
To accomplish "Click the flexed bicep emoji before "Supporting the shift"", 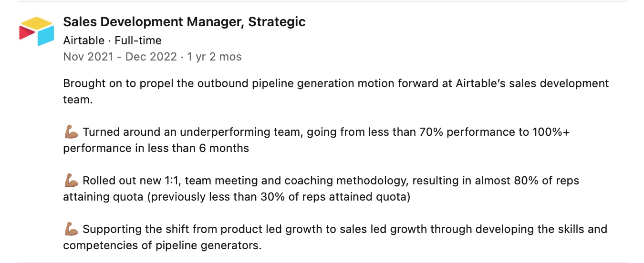I will click(x=71, y=229).
